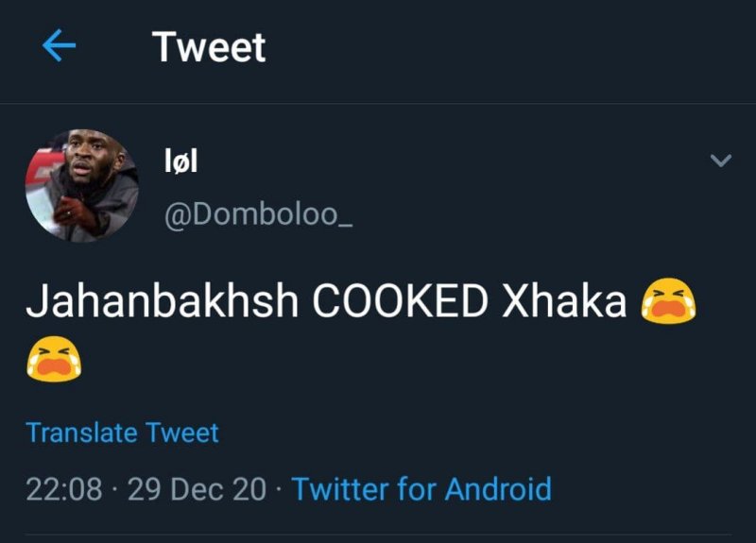The width and height of the screenshot is (756, 543).
Task: Click the word COOKED in the tweet
Action: 400,302
